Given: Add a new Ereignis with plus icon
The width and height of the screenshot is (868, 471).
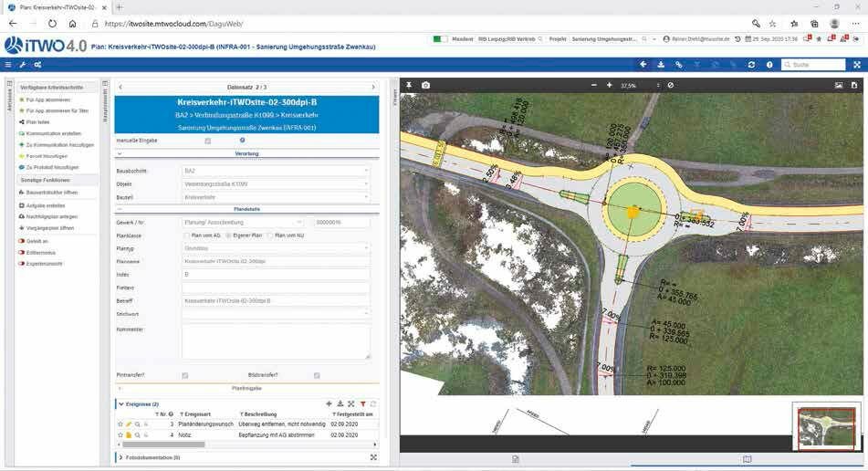Looking at the screenshot, I should (x=329, y=404).
